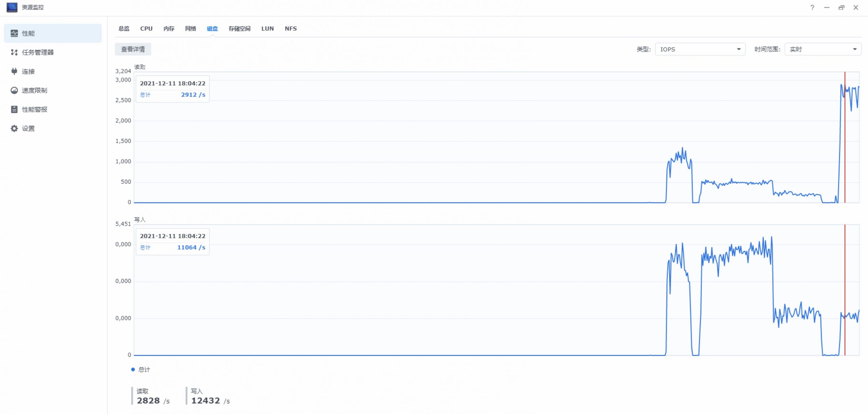
Task: Click the 性能警报 sidebar label
Action: (35, 109)
